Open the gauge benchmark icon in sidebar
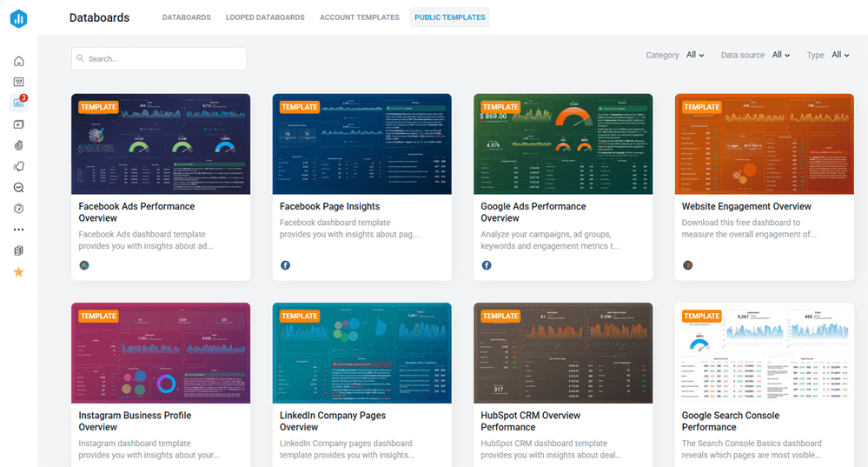The width and height of the screenshot is (868, 467). click(x=19, y=209)
